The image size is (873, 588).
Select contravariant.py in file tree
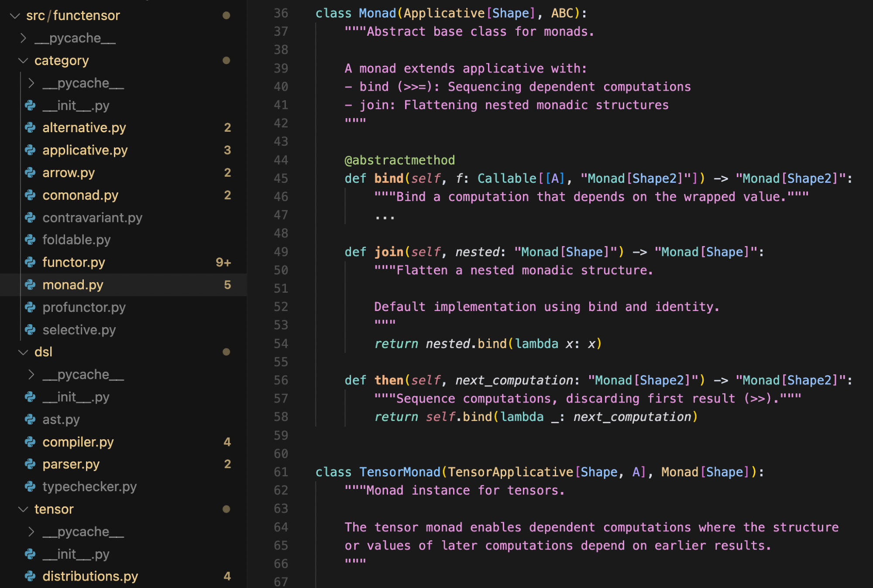tap(92, 218)
